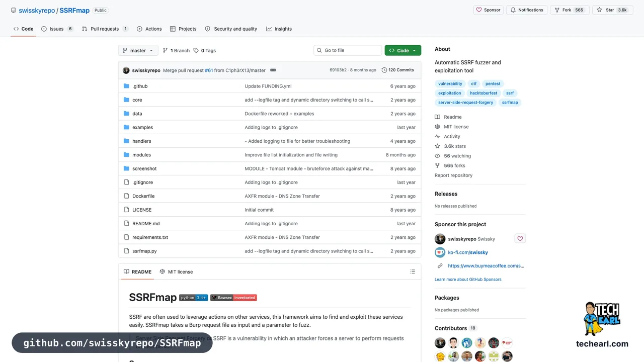Expand the Star count dropdown
644x362 pixels.
click(x=612, y=10)
